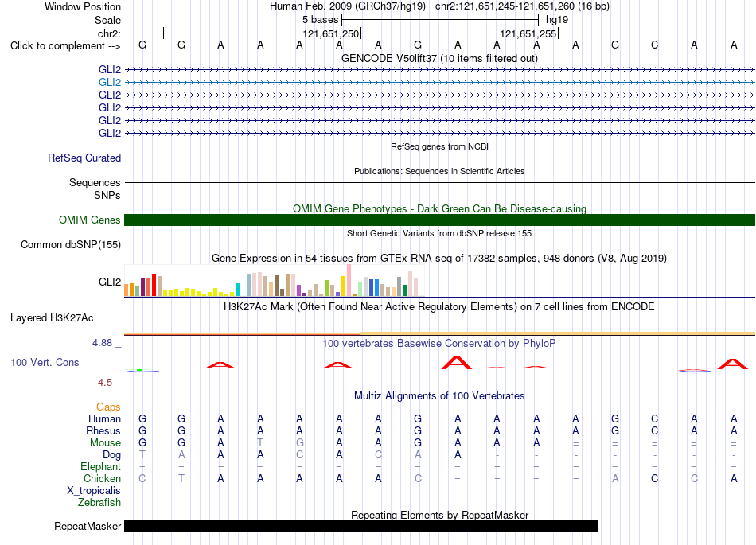Click the '100 Vert. Cons' track label

tap(45, 362)
